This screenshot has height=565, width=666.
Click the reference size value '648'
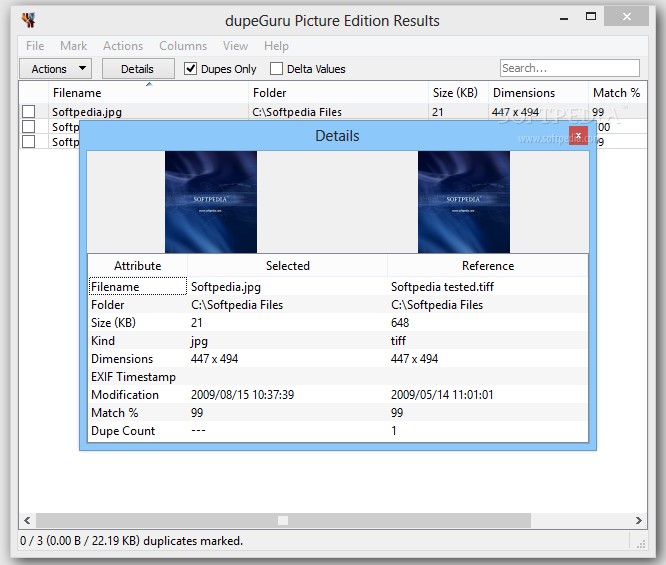pyautogui.click(x=400, y=323)
